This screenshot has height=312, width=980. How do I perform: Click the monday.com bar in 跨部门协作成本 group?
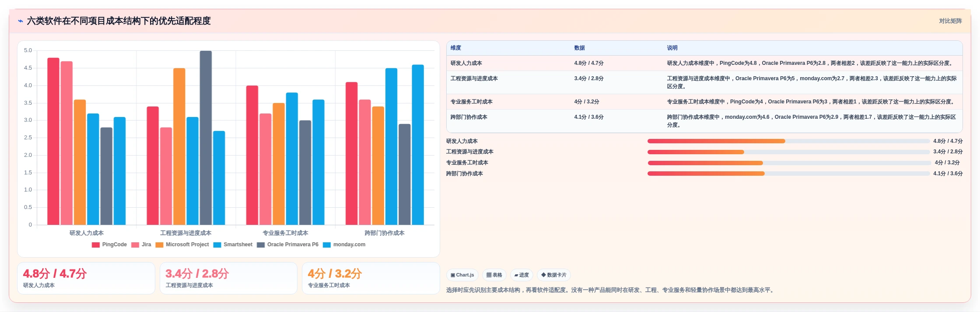(x=418, y=145)
